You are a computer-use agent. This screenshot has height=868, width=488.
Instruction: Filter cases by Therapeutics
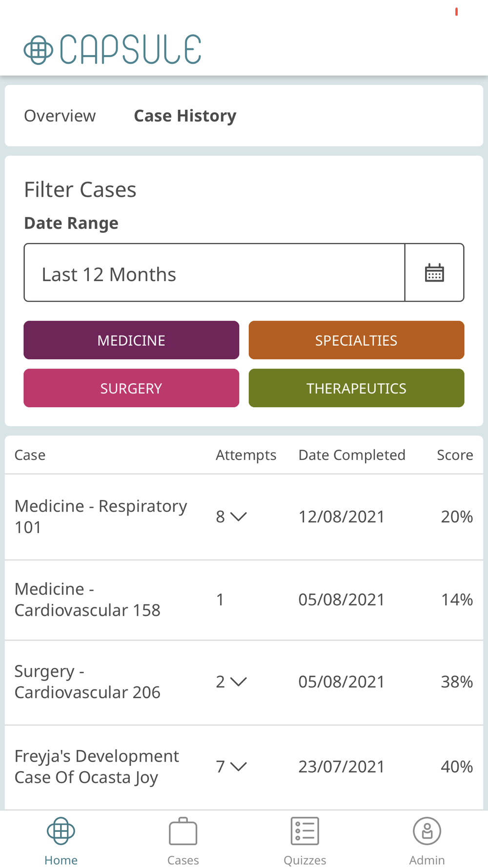tap(356, 388)
